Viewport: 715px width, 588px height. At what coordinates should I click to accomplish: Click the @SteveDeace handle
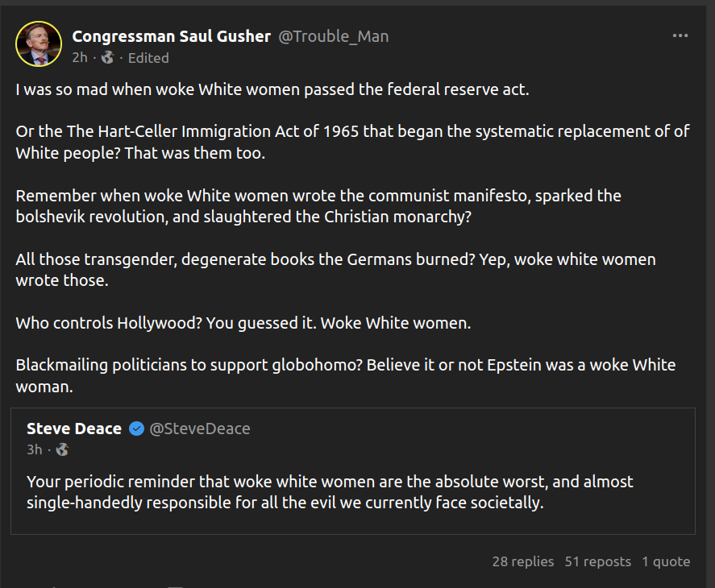coord(200,429)
